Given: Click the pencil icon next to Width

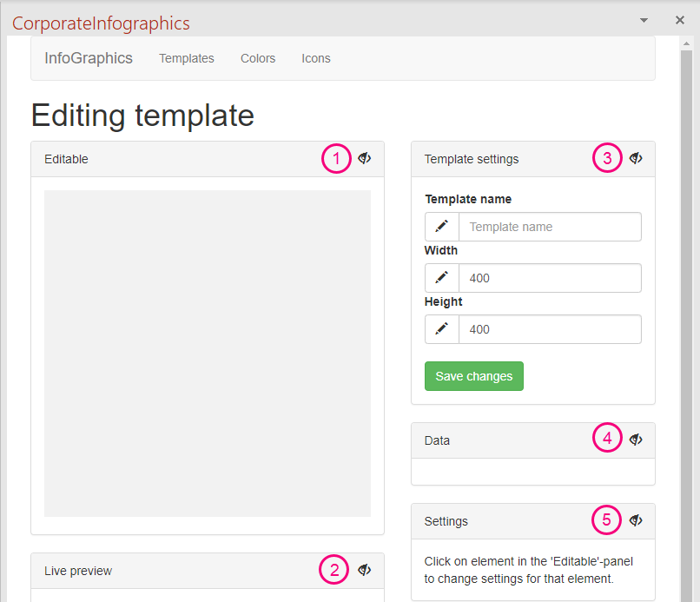Looking at the screenshot, I should point(442,278).
